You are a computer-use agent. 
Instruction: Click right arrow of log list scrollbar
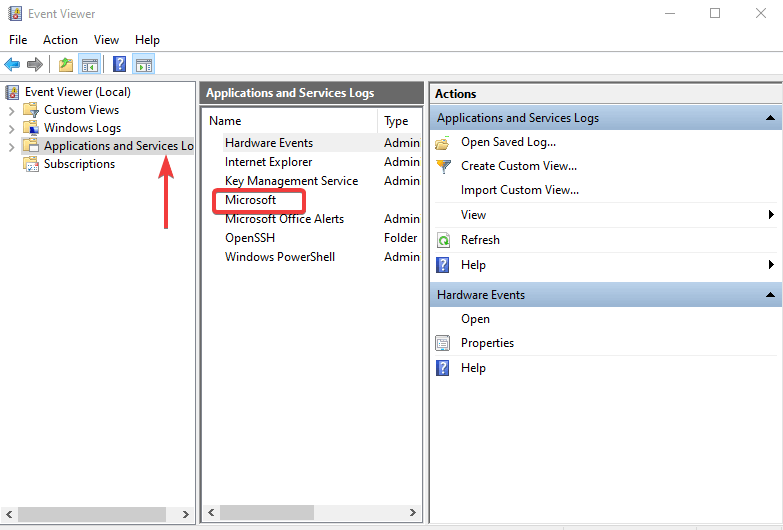412,513
